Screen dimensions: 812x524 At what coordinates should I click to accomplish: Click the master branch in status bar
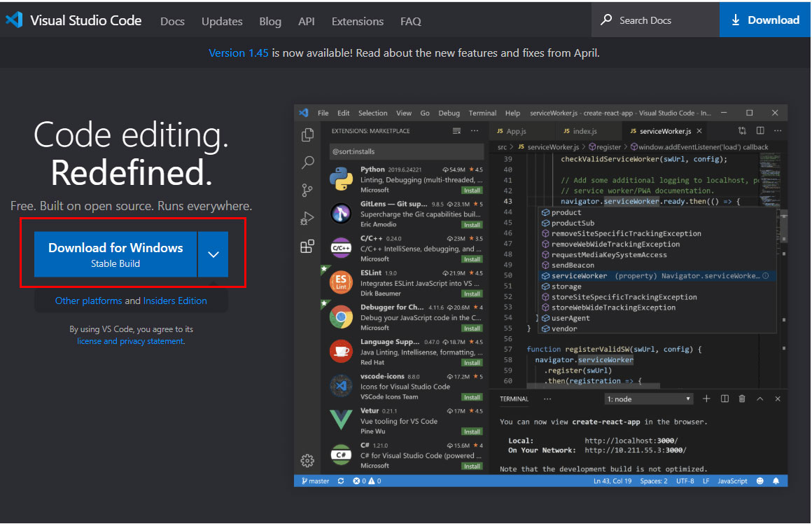point(316,481)
